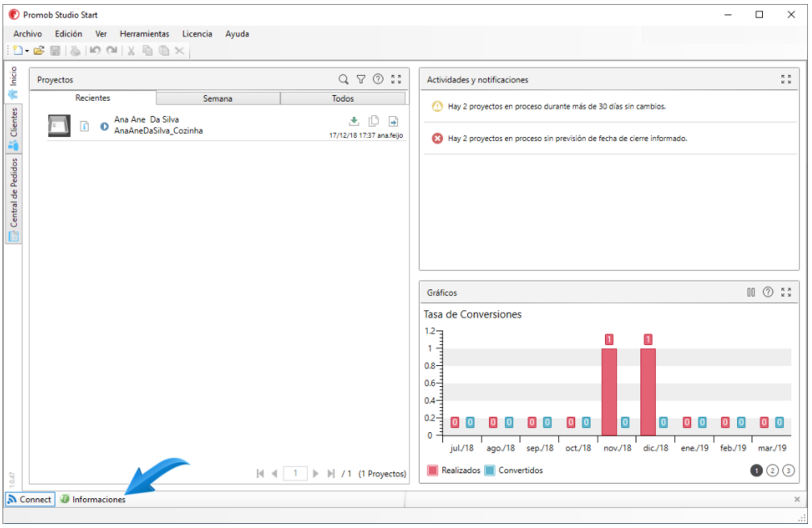Screen dimensions: 812x528
Task: Click the AnaAneDaSilva_Cozinha project name
Action: [x=159, y=131]
